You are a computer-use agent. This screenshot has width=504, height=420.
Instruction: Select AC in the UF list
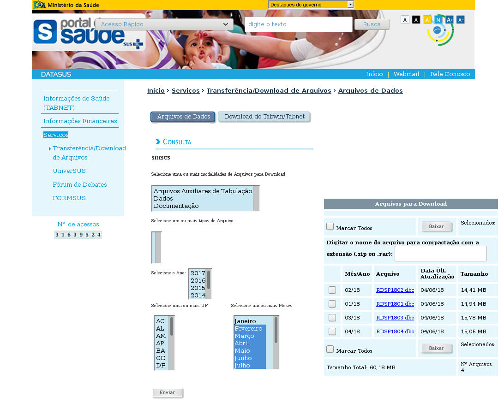(x=162, y=321)
